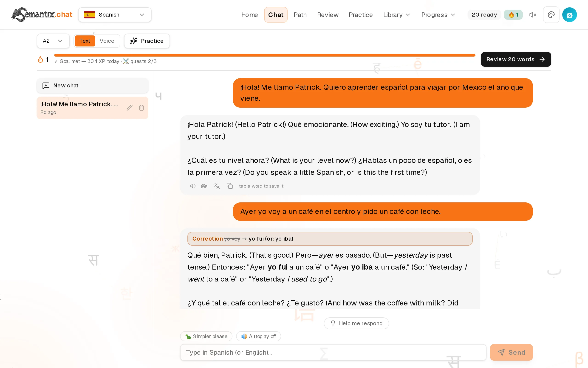Click the orange daily XP progress bar

[x=265, y=55]
